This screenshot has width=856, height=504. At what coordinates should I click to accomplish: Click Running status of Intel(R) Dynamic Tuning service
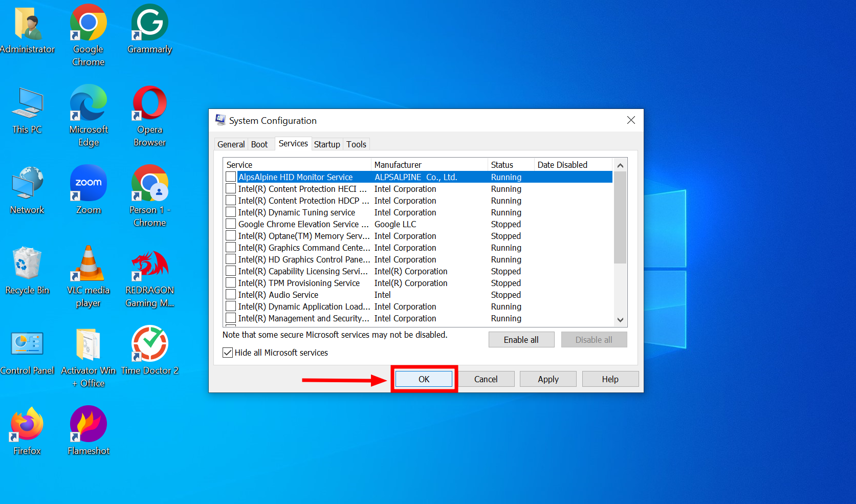coord(507,212)
